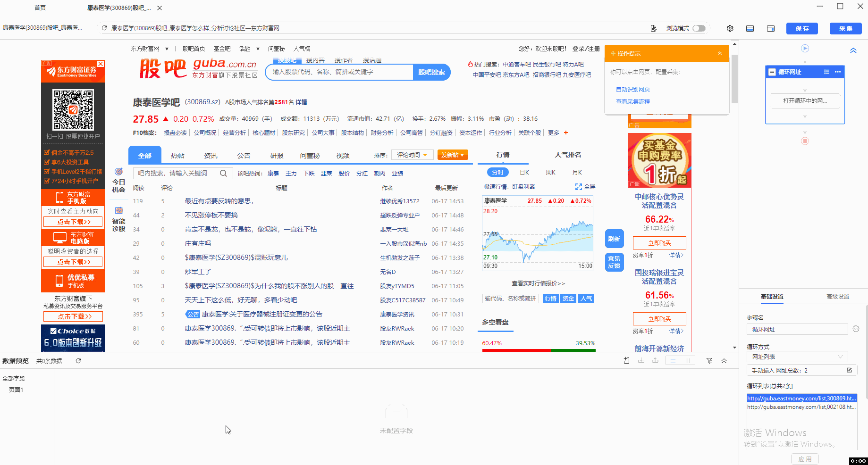
Task: Switch to 高级设置 tab
Action: coord(838,297)
